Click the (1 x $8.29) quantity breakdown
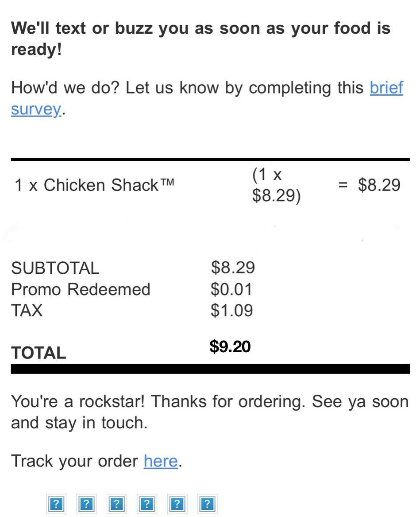The height and width of the screenshot is (517, 420). (x=276, y=185)
